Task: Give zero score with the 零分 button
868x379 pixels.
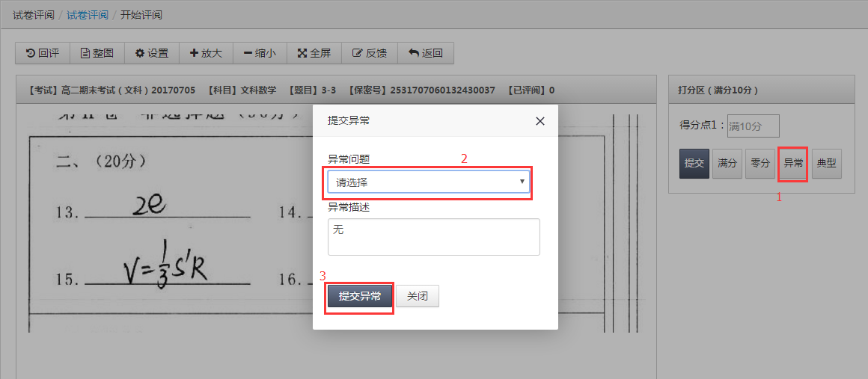Action: [760, 163]
